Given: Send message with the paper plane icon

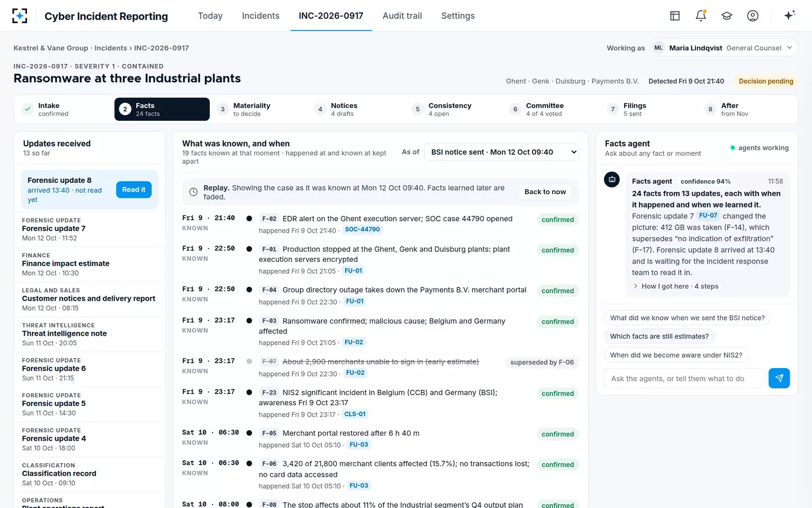Looking at the screenshot, I should pos(779,378).
